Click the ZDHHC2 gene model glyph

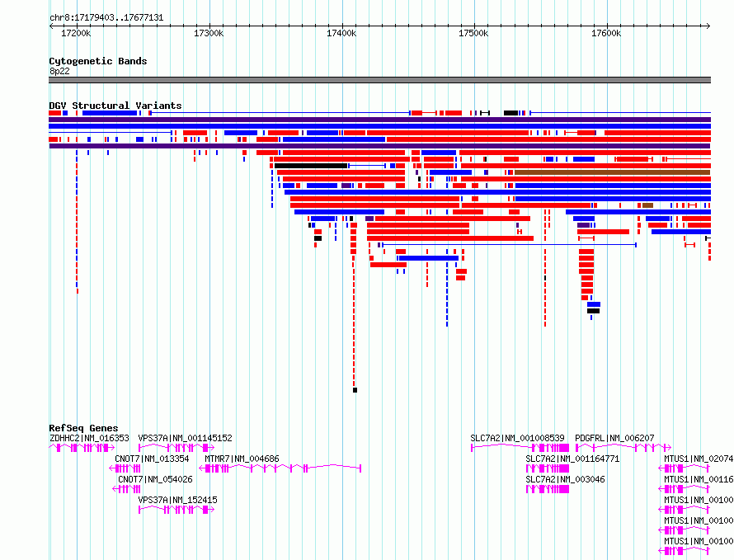pyautogui.click(x=82, y=448)
